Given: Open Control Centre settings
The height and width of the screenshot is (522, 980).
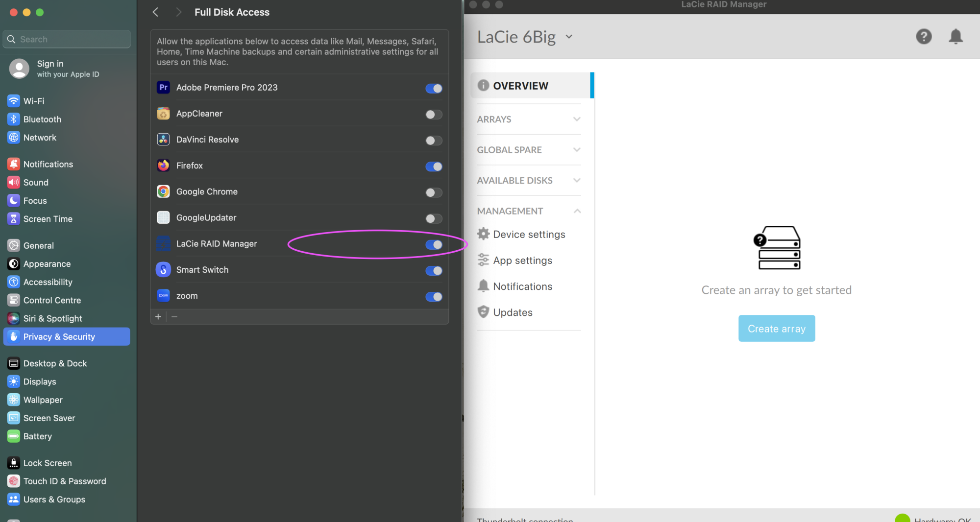Looking at the screenshot, I should pyautogui.click(x=67, y=300).
